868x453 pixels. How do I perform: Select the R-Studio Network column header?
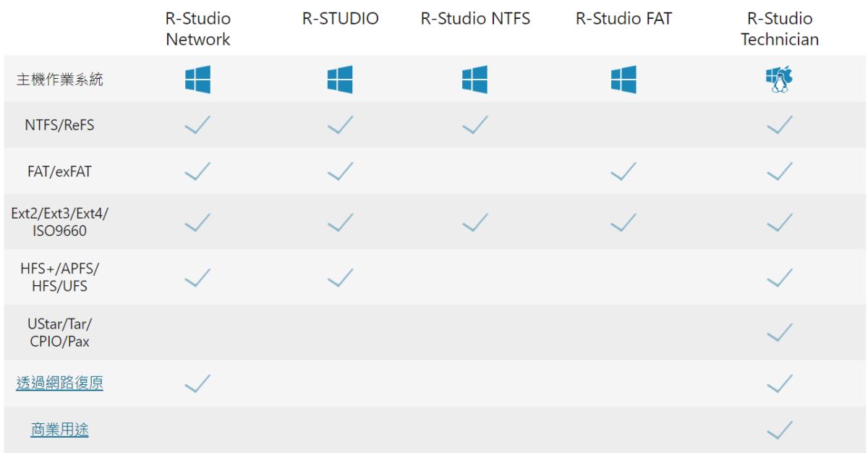197,29
